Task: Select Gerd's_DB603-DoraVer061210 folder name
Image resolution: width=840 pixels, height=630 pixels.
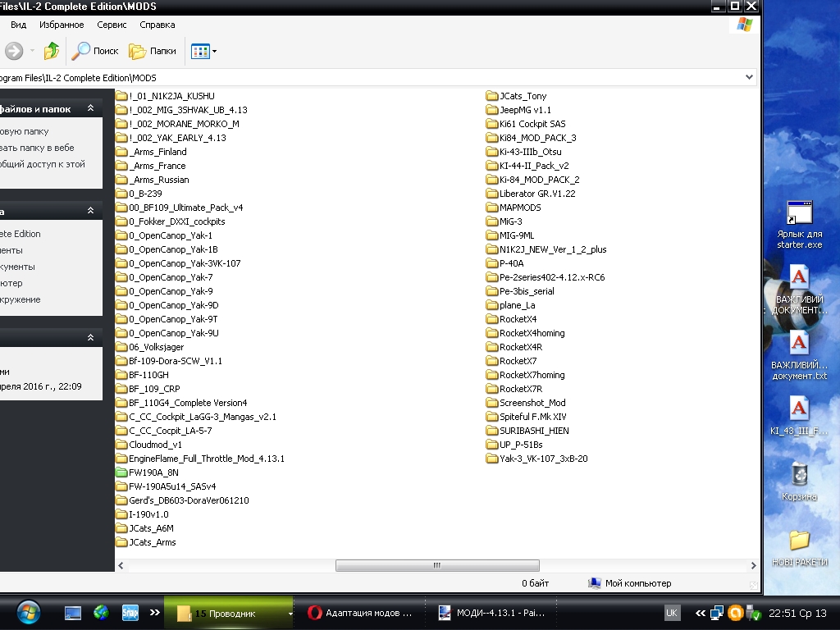Action: click(189, 500)
